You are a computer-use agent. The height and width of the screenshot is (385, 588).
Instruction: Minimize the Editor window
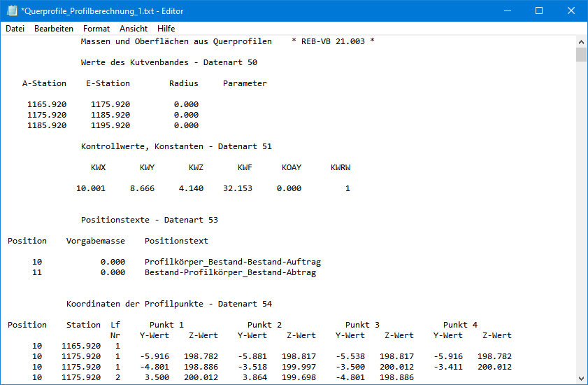506,11
